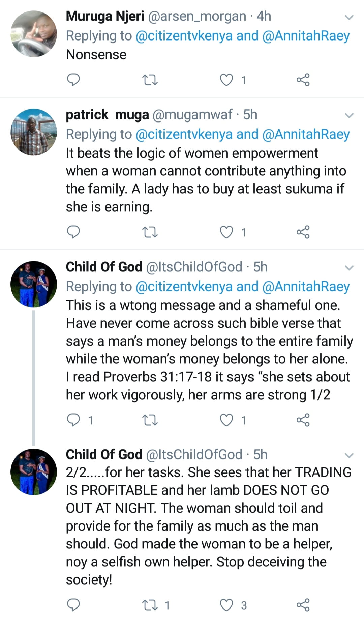Retweet Muruga Njeri's "Nonsense" tweet
The height and width of the screenshot is (621, 364).
[150, 80]
